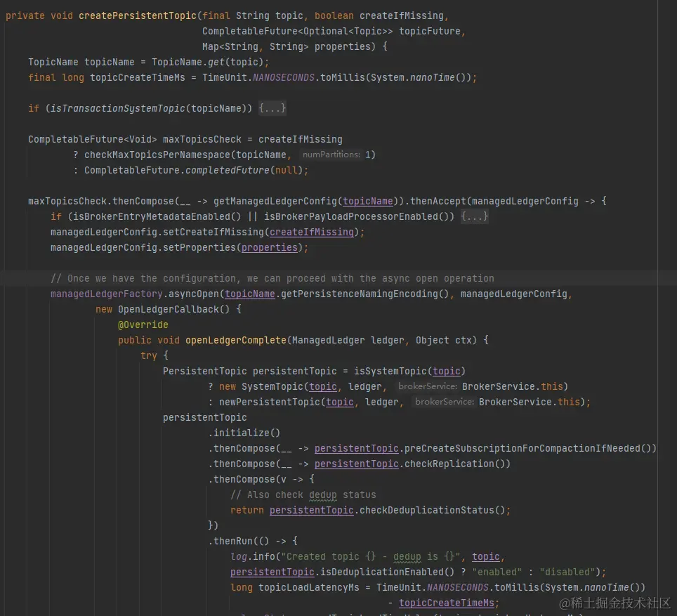Expand folded block after isTransactionSystemTopic condition
Viewport: 677px width, 616px height.
(x=272, y=108)
